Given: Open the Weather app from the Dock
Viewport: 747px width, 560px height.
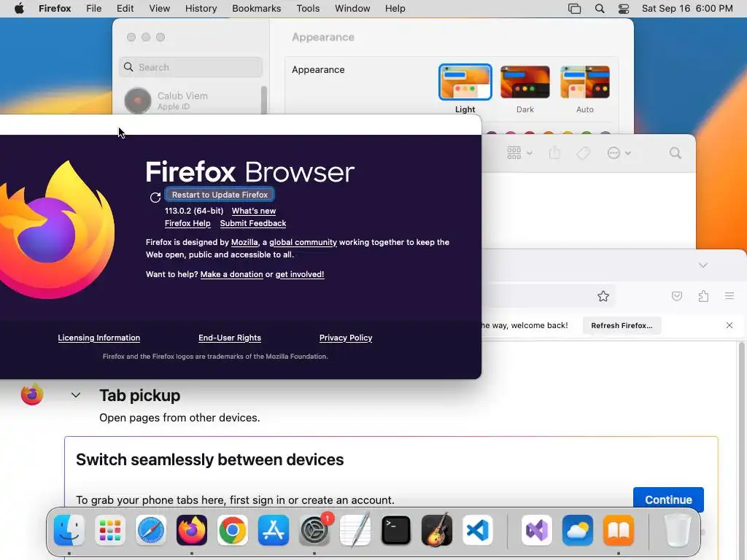Looking at the screenshot, I should pyautogui.click(x=578, y=530).
